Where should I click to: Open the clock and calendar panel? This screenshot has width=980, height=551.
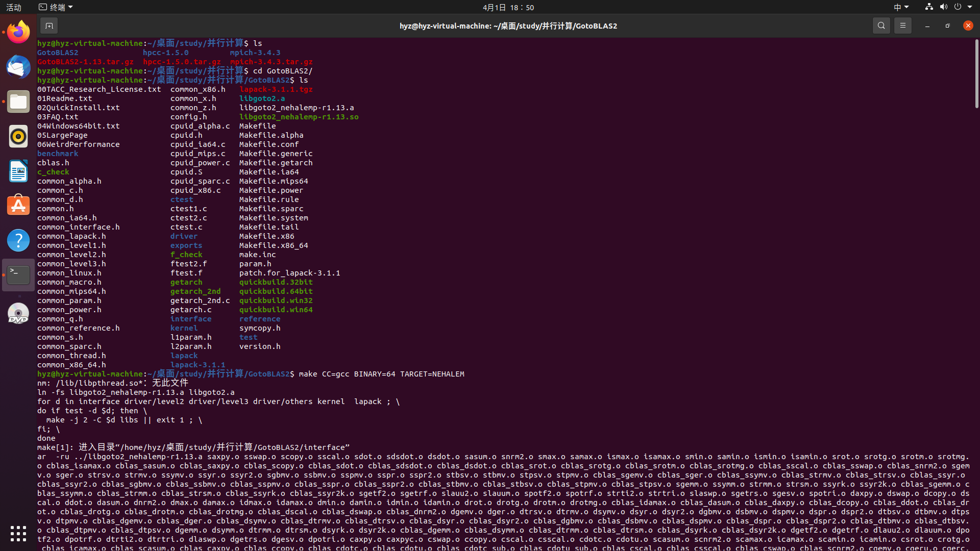(x=508, y=7)
